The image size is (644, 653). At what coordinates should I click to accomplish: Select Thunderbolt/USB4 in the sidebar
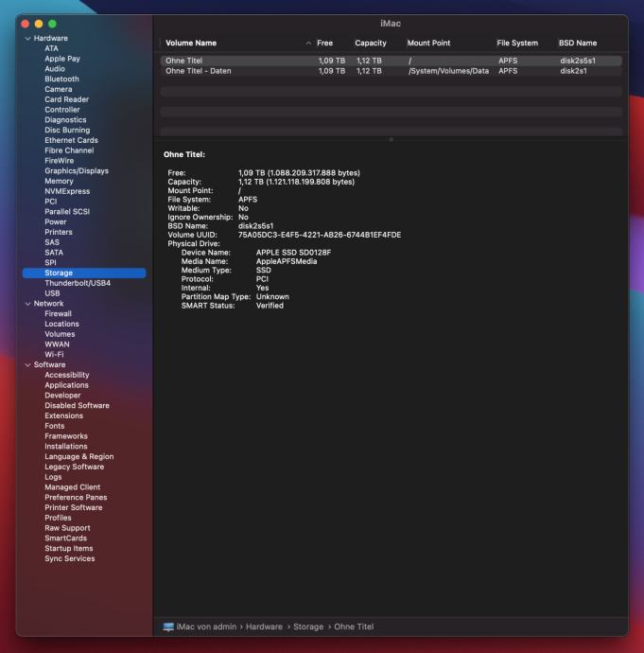click(78, 283)
